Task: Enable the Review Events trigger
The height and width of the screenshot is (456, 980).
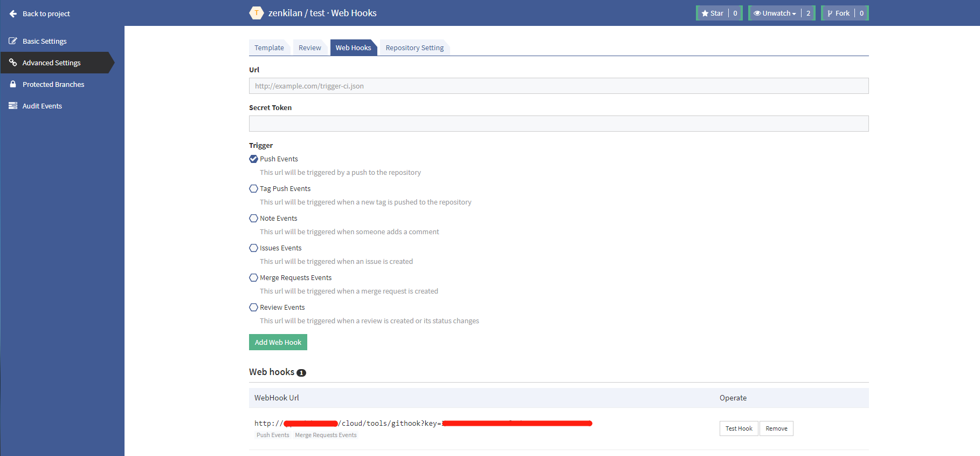Action: coord(253,307)
